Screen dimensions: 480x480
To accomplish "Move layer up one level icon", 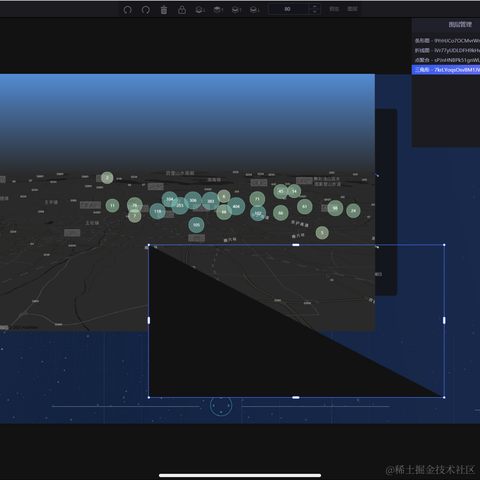I will tap(237, 10).
